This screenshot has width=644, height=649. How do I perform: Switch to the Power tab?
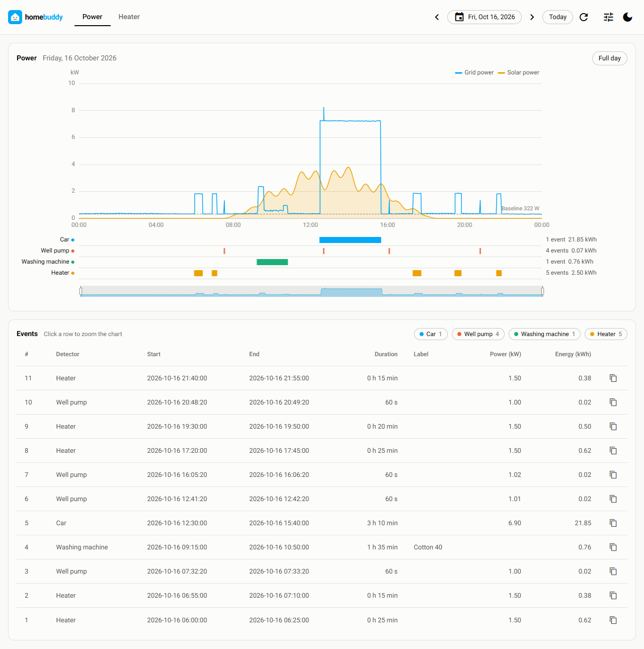tap(93, 17)
